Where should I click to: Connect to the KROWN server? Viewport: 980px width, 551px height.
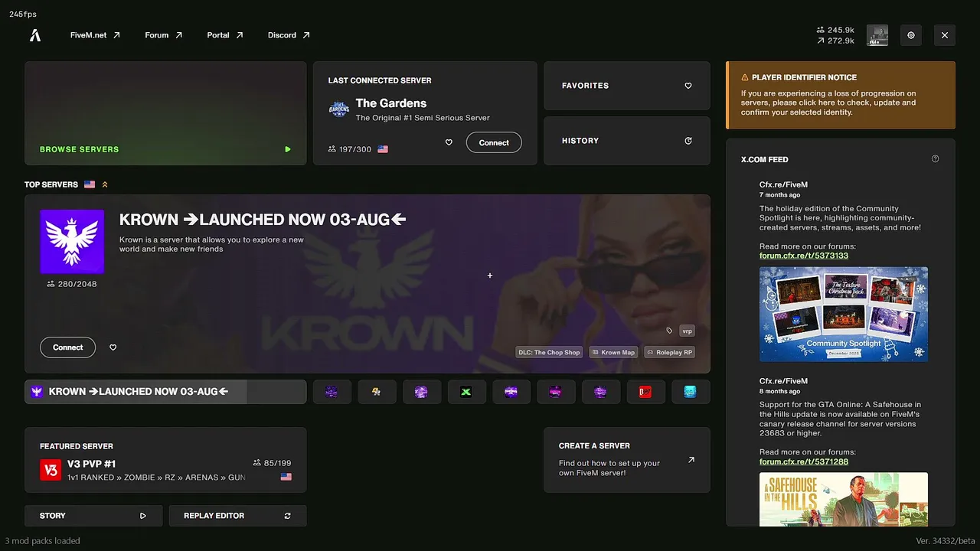pyautogui.click(x=67, y=347)
